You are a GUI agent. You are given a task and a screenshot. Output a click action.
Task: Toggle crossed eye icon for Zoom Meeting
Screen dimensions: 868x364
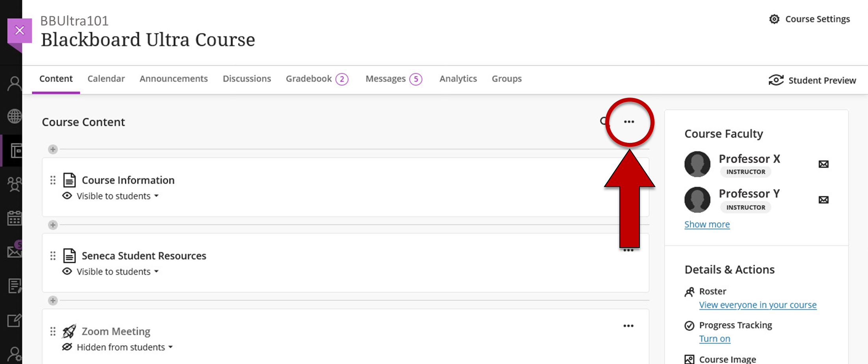67,347
